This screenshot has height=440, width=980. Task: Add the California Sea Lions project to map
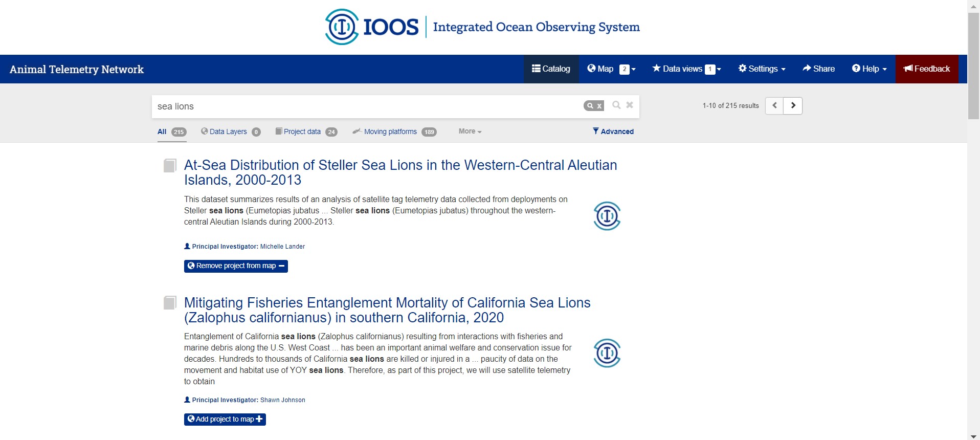point(225,420)
